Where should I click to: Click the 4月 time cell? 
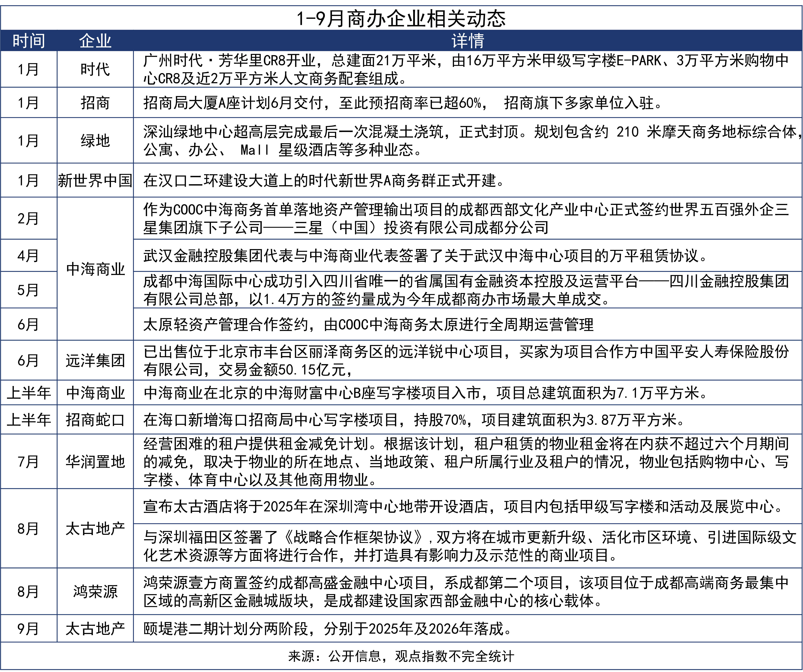29,255
